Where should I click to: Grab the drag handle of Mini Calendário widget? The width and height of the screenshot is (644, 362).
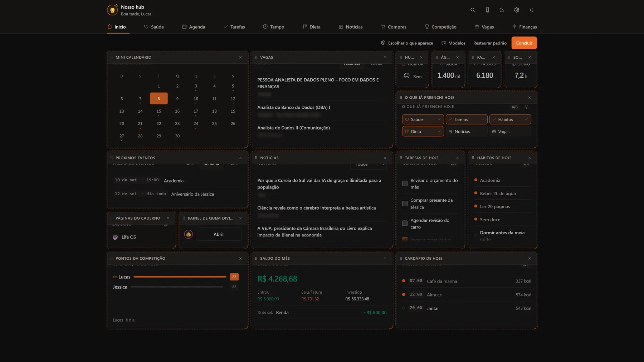[x=112, y=57]
